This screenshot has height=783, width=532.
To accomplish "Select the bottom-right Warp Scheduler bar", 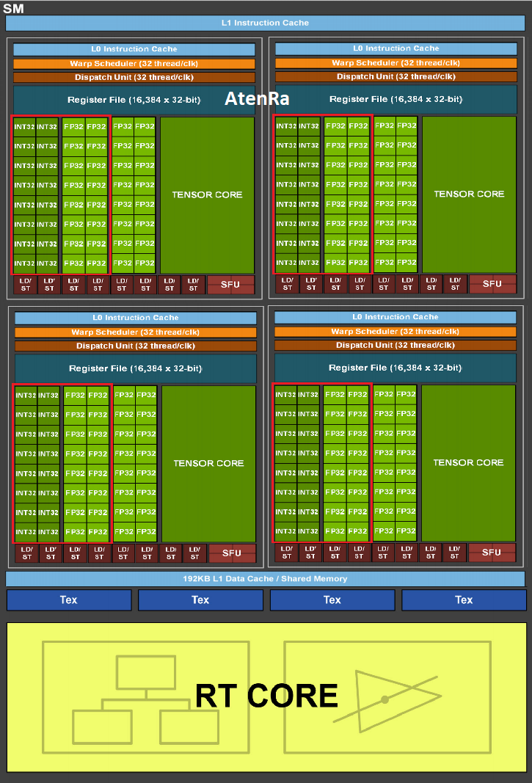I will pyautogui.click(x=395, y=332).
